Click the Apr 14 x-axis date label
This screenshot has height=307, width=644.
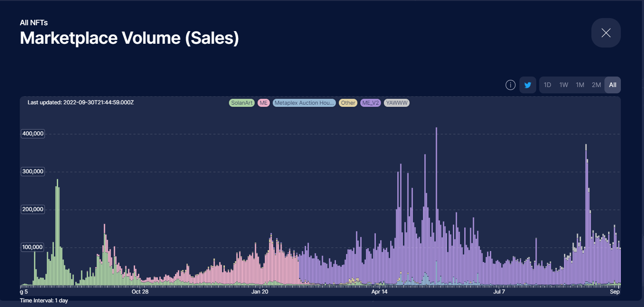pos(379,291)
